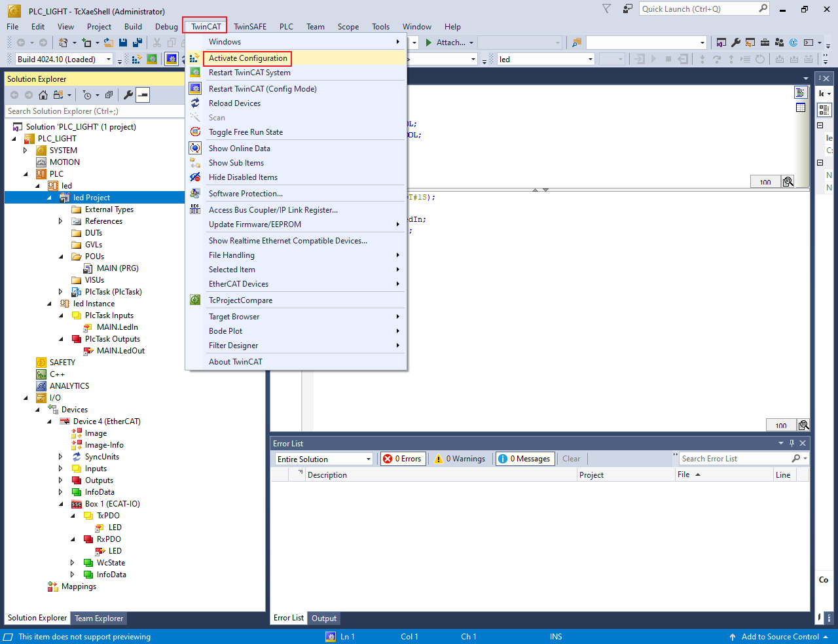This screenshot has height=644, width=838.
Task: Toggle the 0 Errors filter
Action: [403, 459]
